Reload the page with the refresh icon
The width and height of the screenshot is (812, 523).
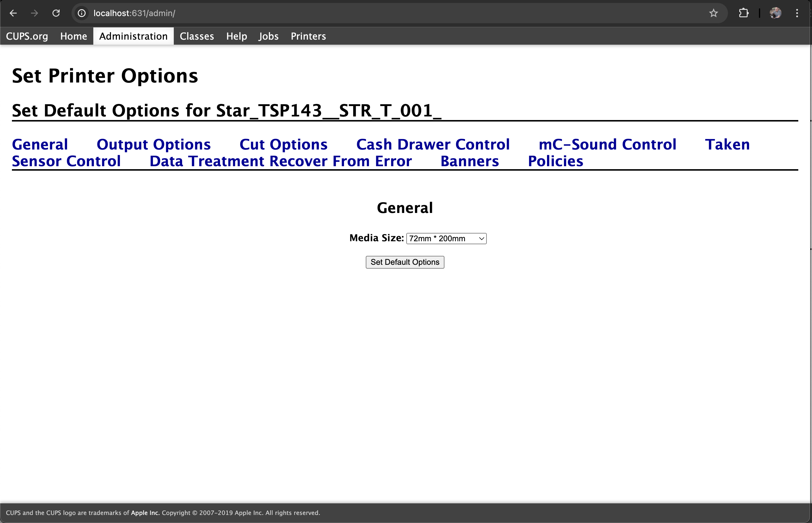(x=56, y=13)
